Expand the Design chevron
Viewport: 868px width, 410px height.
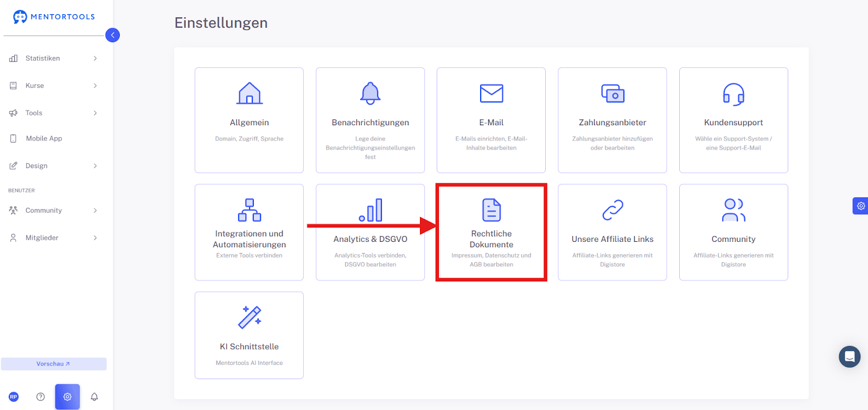click(95, 166)
